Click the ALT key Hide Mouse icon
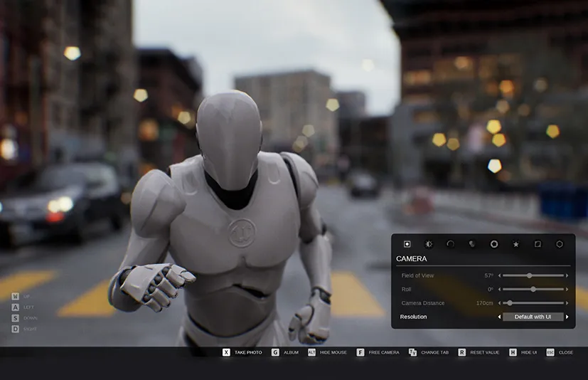 [x=311, y=352]
